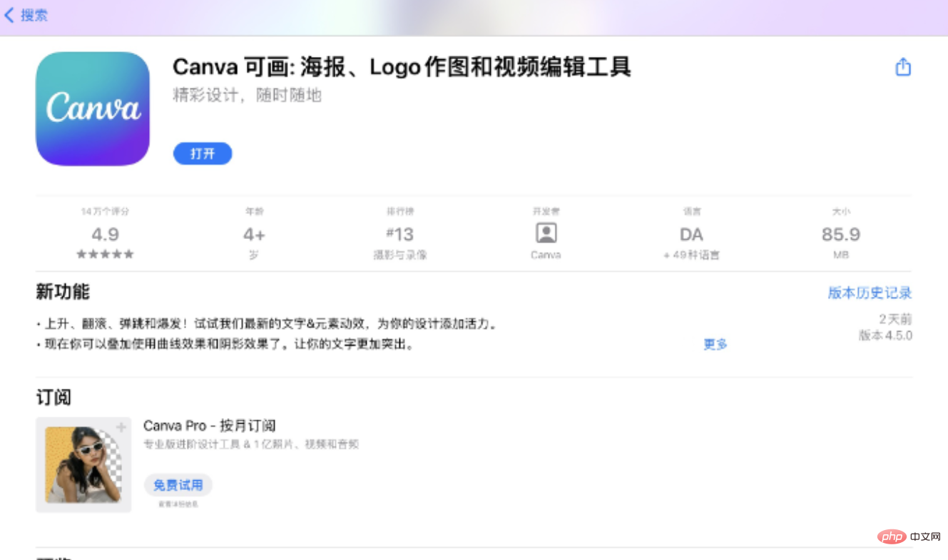Select the 版本 4.5.0 text

[x=885, y=335]
